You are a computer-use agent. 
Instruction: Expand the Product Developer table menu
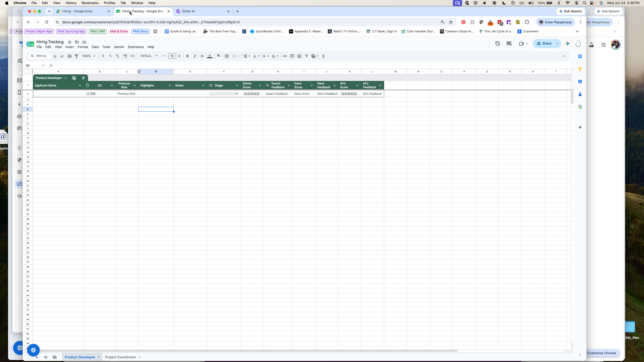pos(65,78)
